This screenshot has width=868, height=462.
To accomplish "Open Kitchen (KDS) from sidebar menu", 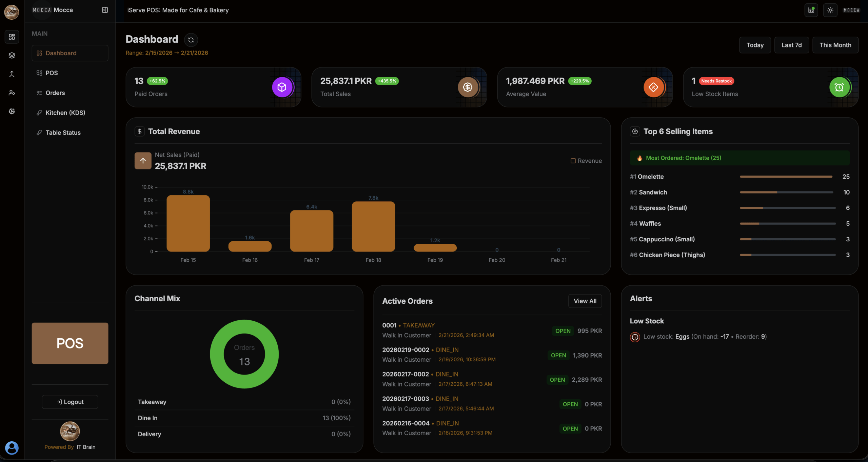I will click(65, 113).
